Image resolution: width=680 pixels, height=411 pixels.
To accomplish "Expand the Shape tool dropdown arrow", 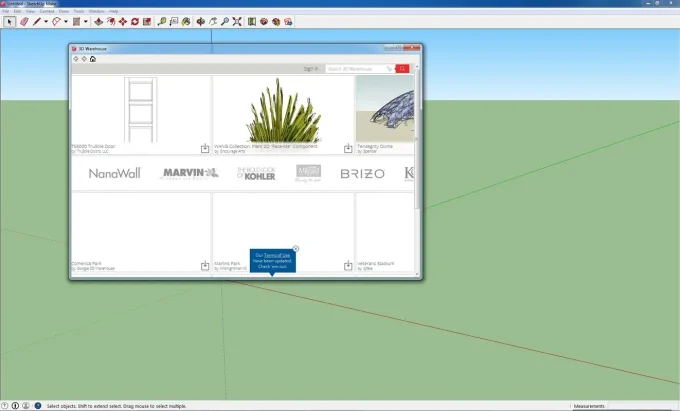I will point(87,21).
